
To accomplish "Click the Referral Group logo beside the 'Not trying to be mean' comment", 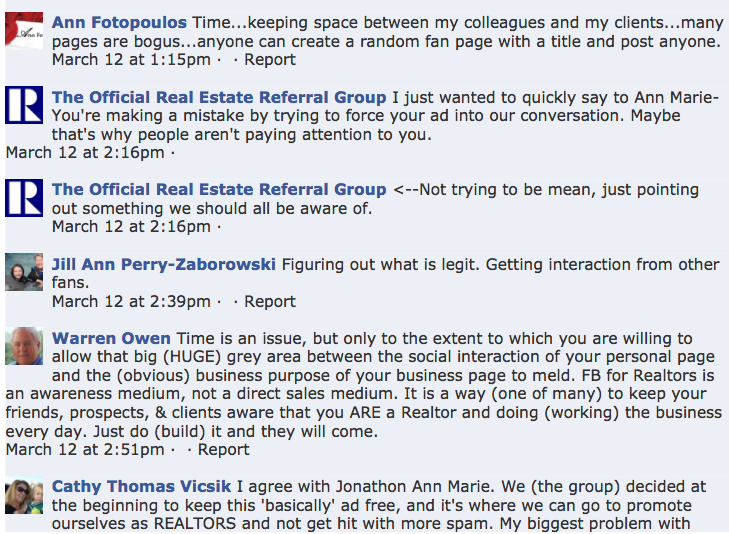I will (24, 198).
